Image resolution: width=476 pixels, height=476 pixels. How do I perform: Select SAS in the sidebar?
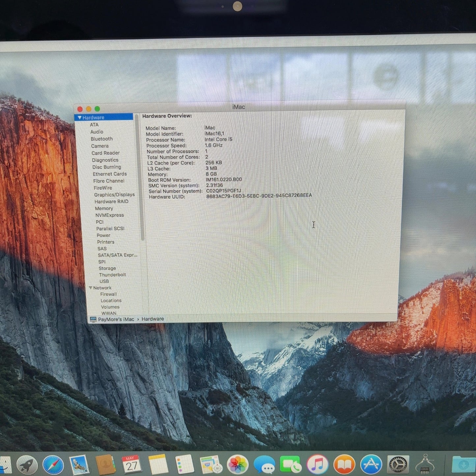tap(102, 249)
